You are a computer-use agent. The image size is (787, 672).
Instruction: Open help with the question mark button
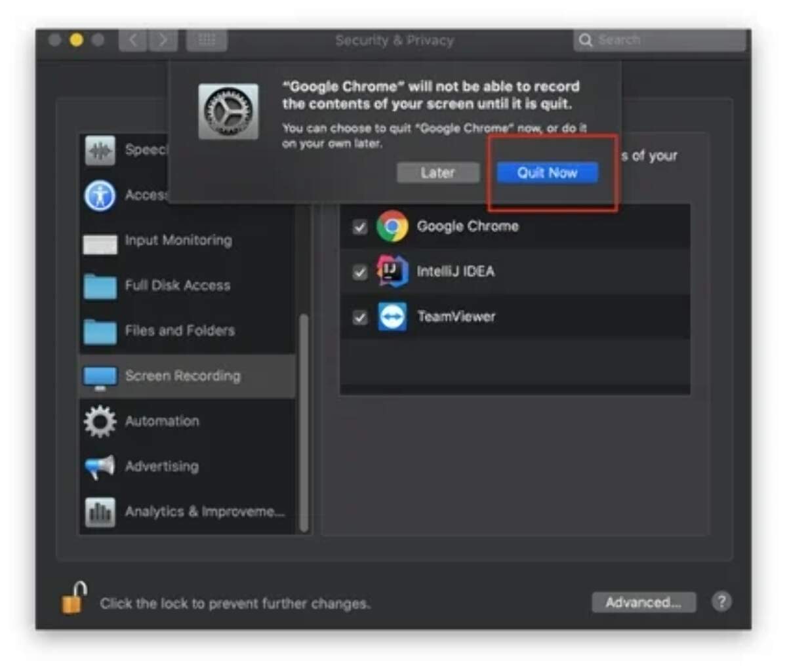[721, 602]
